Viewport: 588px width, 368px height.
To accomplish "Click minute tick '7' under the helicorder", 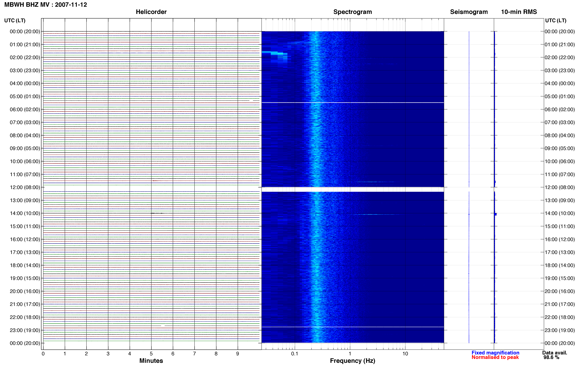I will (x=195, y=354).
